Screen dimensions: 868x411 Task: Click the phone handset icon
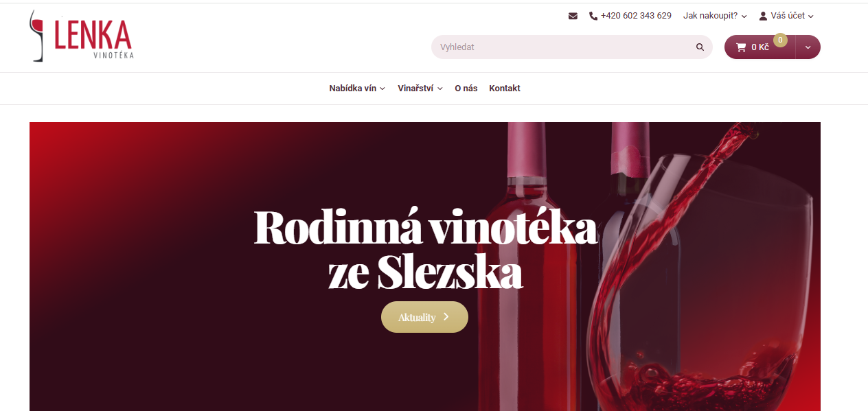(593, 16)
